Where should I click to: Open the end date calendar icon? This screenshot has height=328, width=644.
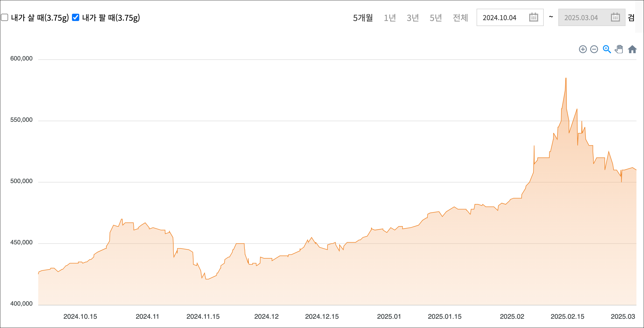tap(615, 17)
